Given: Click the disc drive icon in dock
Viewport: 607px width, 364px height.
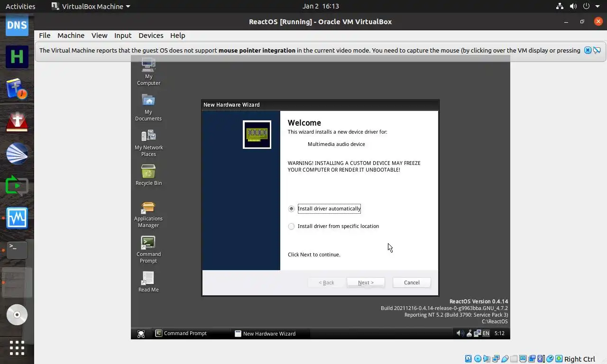Looking at the screenshot, I should (17, 315).
